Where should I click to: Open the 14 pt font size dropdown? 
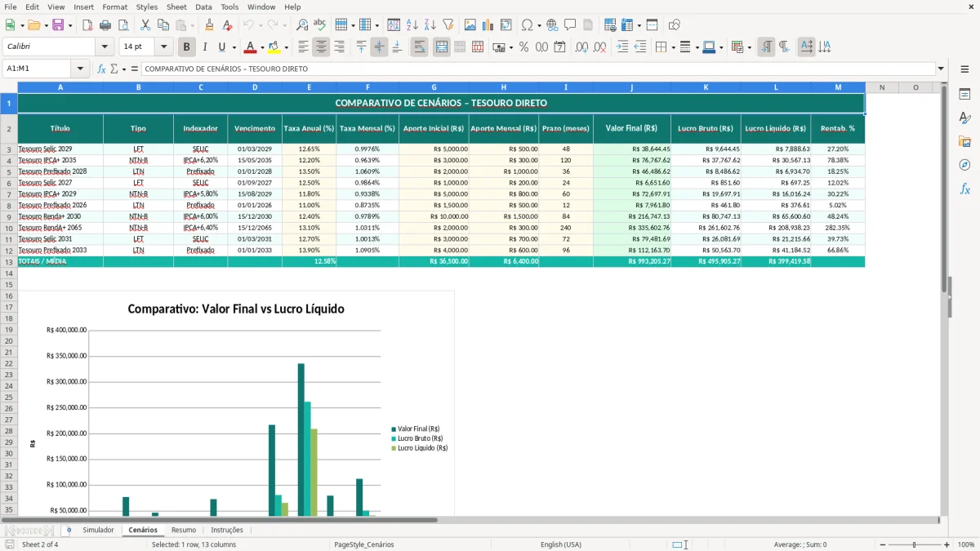pyautogui.click(x=164, y=47)
